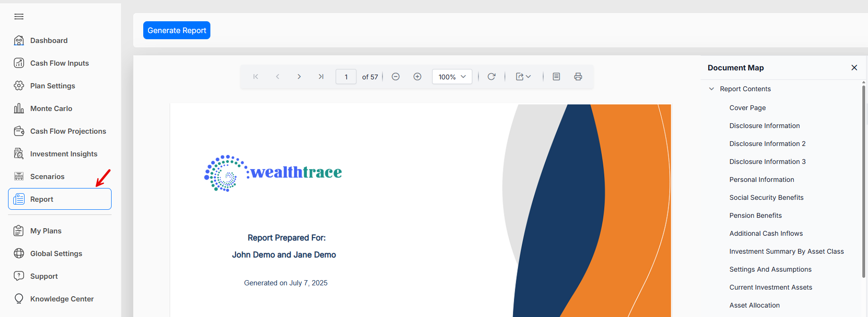Image resolution: width=868 pixels, height=317 pixels.
Task: Click the Document Map scrollbar
Action: click(864, 181)
